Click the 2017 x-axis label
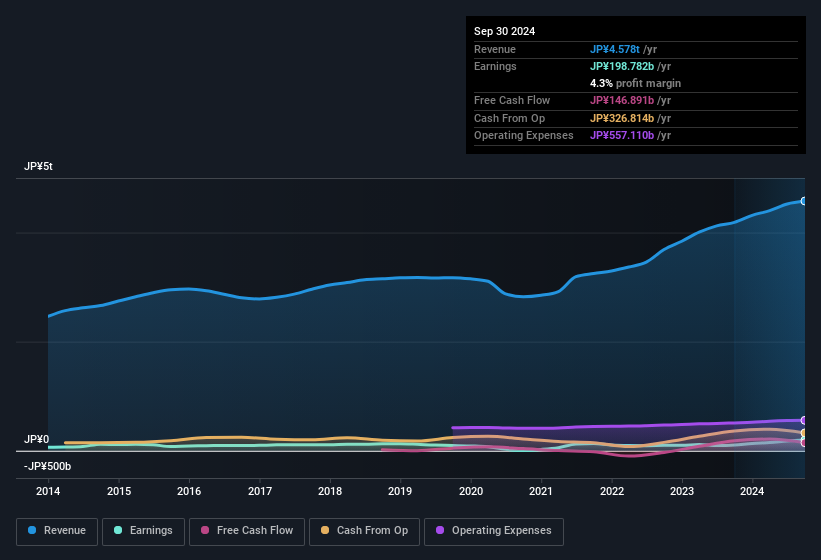Screen dimensions: 821x560 click(260, 491)
